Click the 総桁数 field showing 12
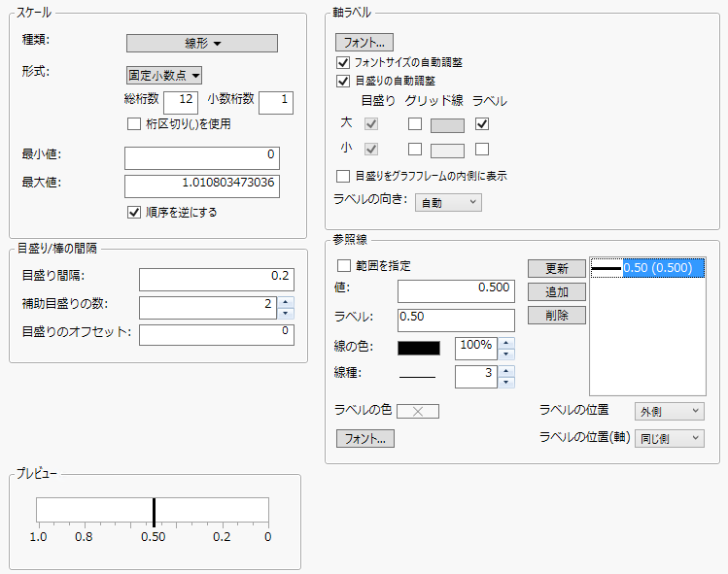 click(181, 102)
